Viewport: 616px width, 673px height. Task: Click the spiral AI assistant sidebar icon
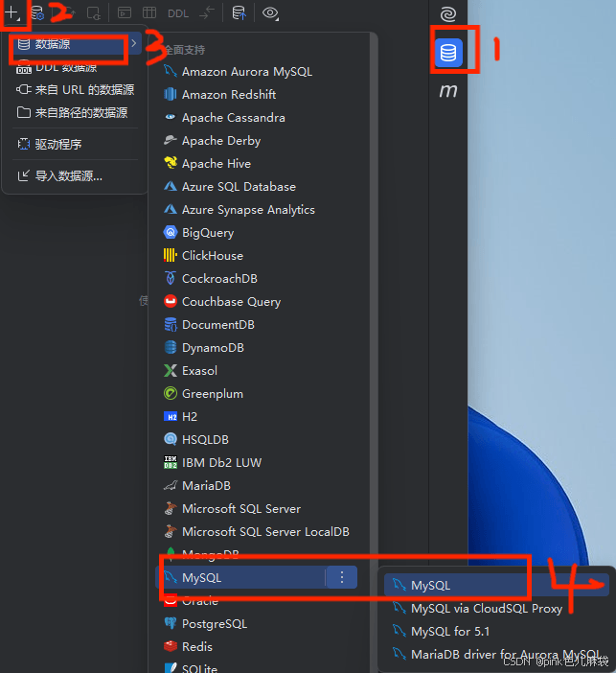(448, 14)
